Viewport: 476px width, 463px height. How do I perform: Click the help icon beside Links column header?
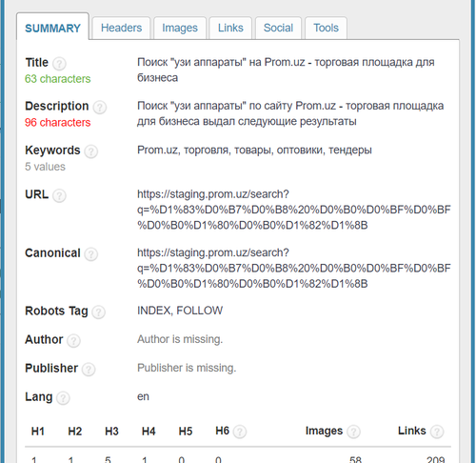[437, 432]
